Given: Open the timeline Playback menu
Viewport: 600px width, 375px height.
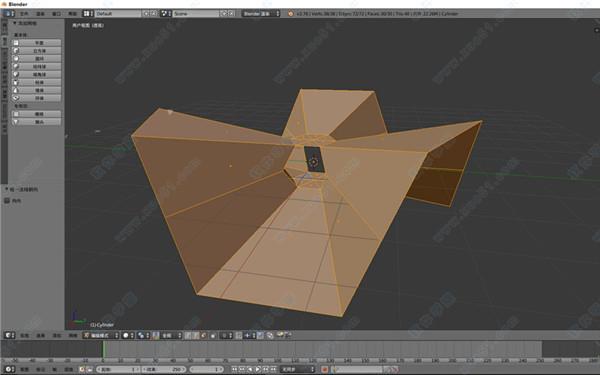Looking at the screenshot, I should (x=69, y=369).
